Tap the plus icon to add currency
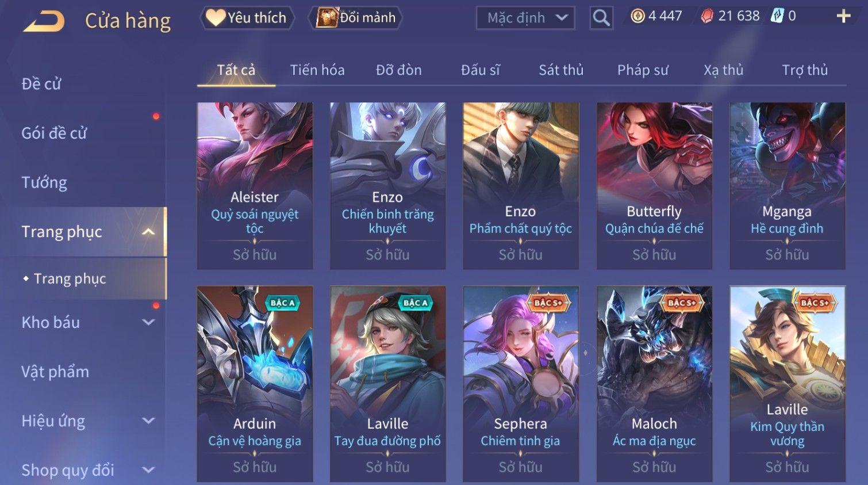 pyautogui.click(x=843, y=16)
